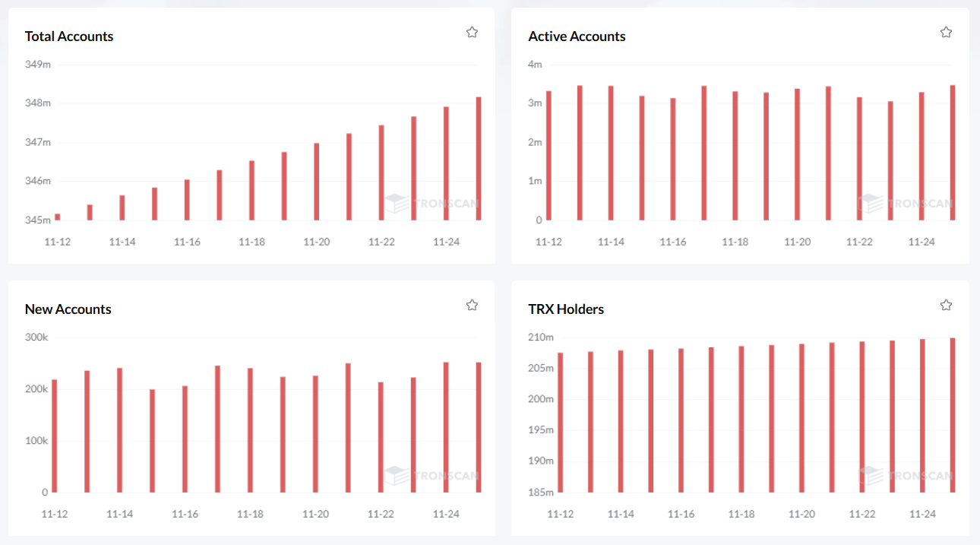Click the 11-20 bar in TRX Holders
The image size is (980, 545).
[x=801, y=418]
